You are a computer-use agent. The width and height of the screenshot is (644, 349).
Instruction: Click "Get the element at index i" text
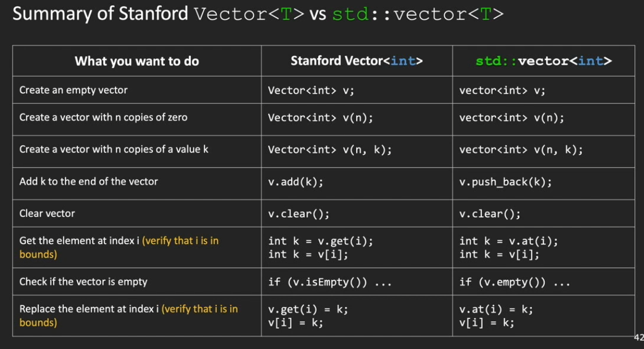pos(79,241)
